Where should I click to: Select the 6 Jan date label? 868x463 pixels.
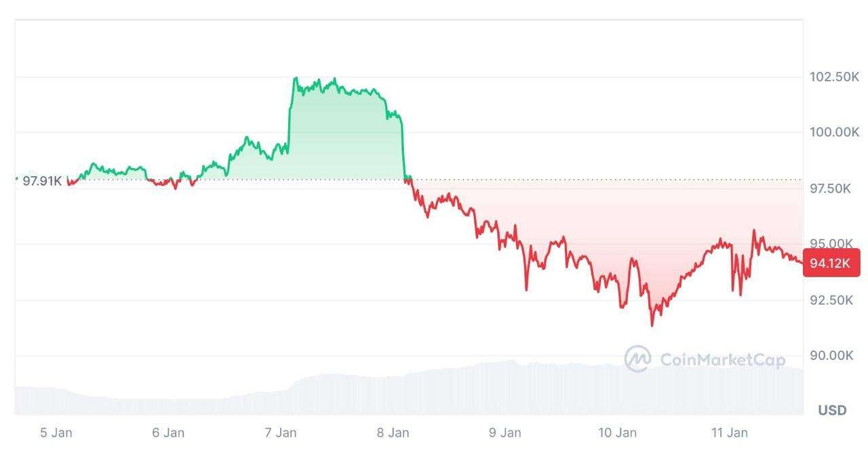pos(168,433)
